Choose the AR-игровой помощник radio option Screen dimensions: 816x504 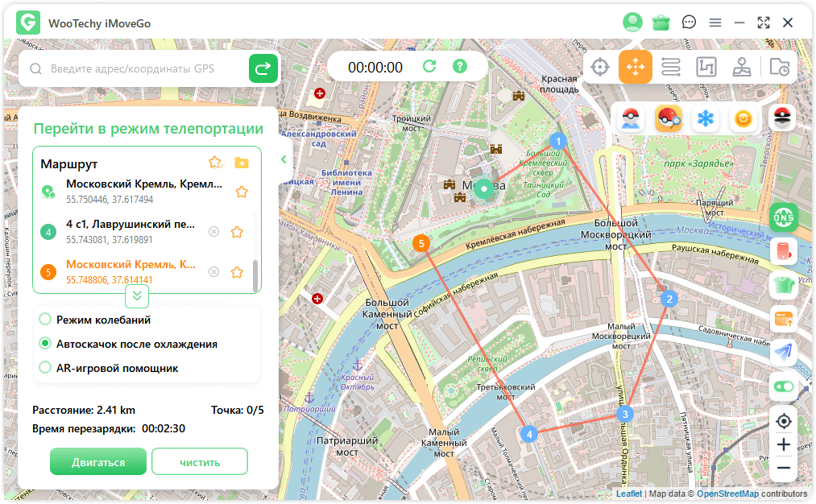(x=46, y=368)
